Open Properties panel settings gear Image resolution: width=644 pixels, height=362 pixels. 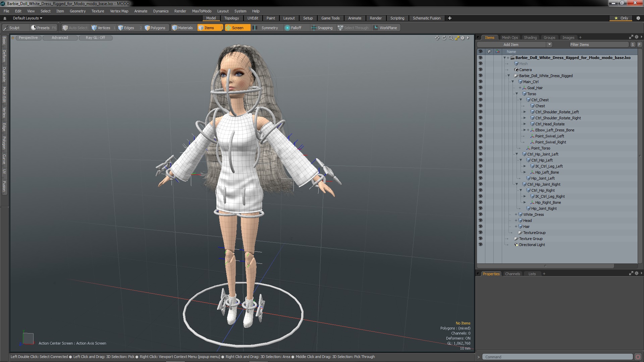pyautogui.click(x=637, y=274)
